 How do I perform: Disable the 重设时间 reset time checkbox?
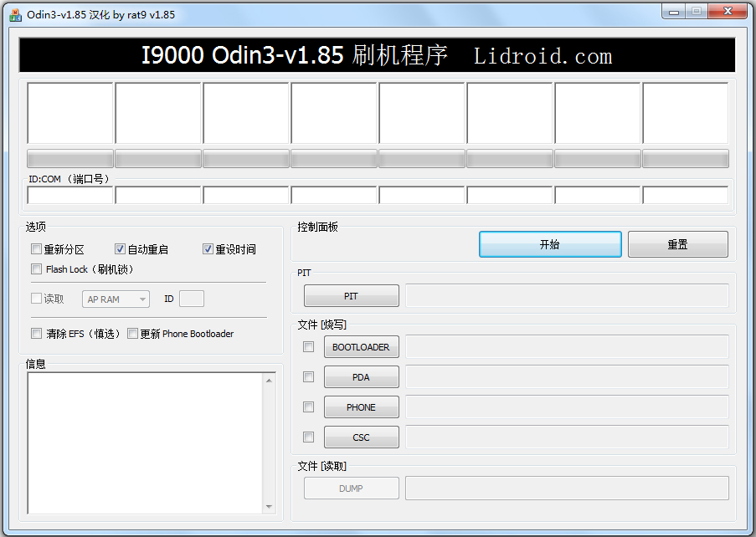(x=208, y=248)
